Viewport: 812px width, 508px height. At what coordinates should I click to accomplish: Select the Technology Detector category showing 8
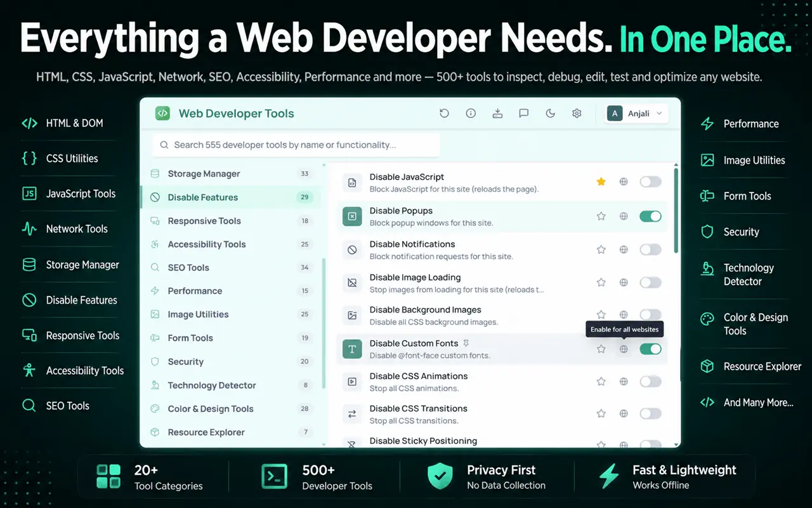tap(231, 385)
